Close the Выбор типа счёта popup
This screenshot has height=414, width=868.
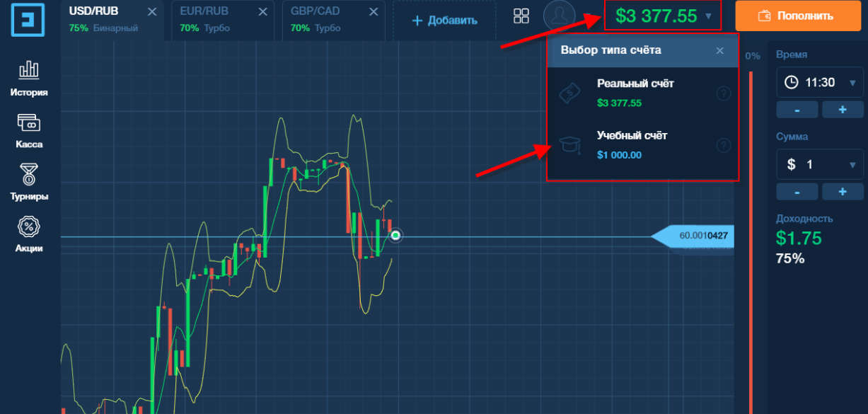coord(720,50)
